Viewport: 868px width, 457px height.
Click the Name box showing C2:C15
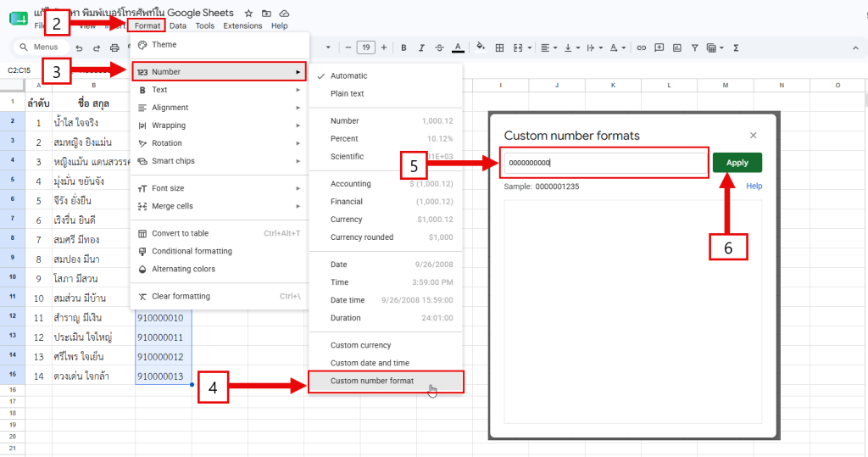19,70
